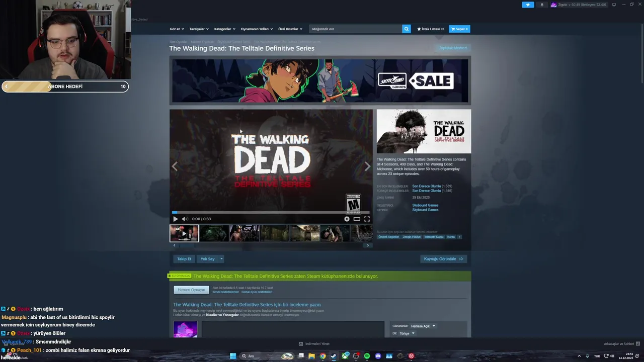Open Chrome from taskbar

pos(323,356)
